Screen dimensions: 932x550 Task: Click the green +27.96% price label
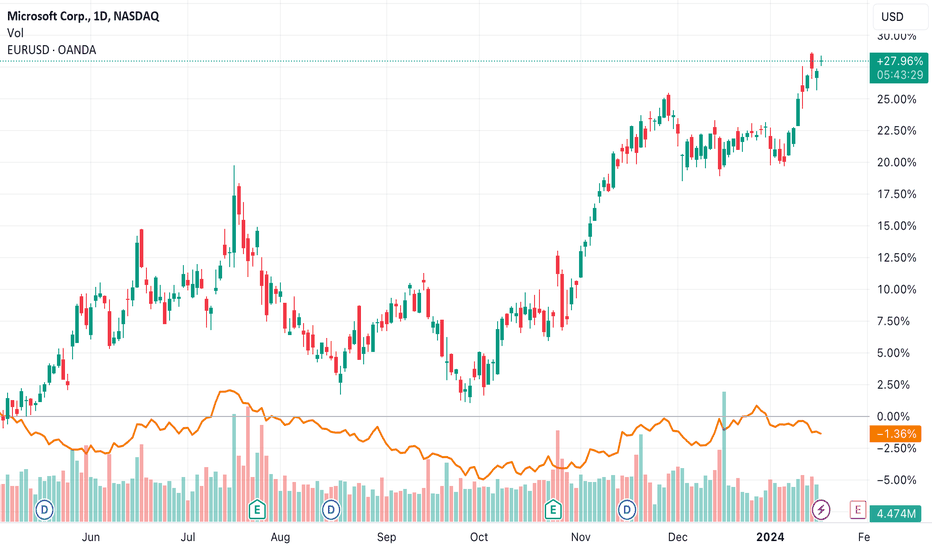pos(899,61)
